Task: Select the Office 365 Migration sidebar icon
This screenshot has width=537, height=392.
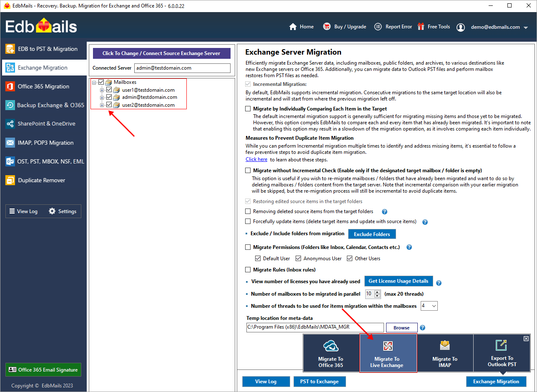Action: point(43,86)
